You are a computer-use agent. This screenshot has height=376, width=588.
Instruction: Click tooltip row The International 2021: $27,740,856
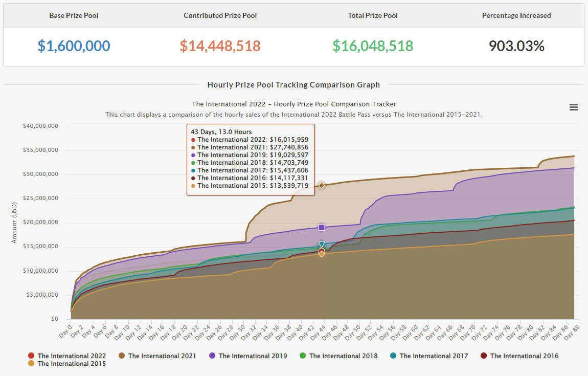pyautogui.click(x=250, y=147)
